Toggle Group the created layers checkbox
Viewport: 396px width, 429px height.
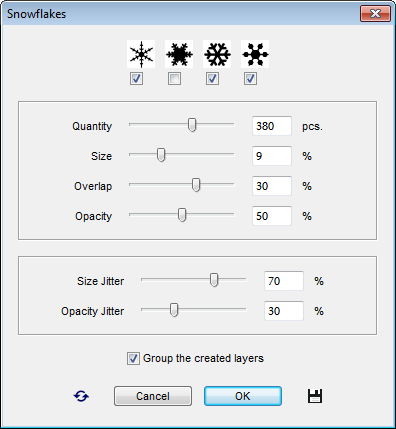(133, 359)
